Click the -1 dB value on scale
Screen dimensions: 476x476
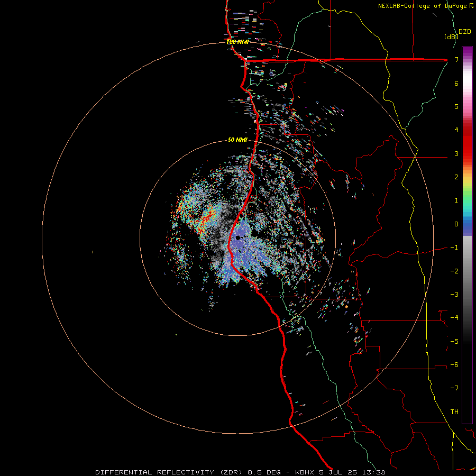(454, 248)
